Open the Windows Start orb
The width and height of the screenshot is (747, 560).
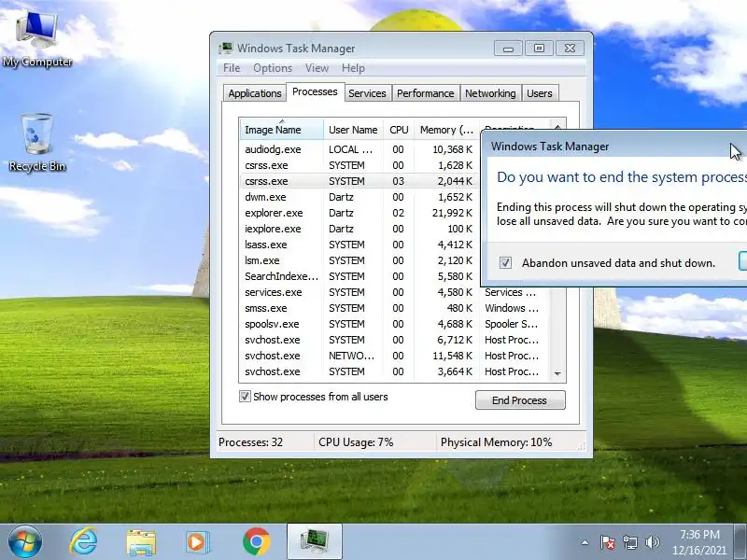(24, 541)
